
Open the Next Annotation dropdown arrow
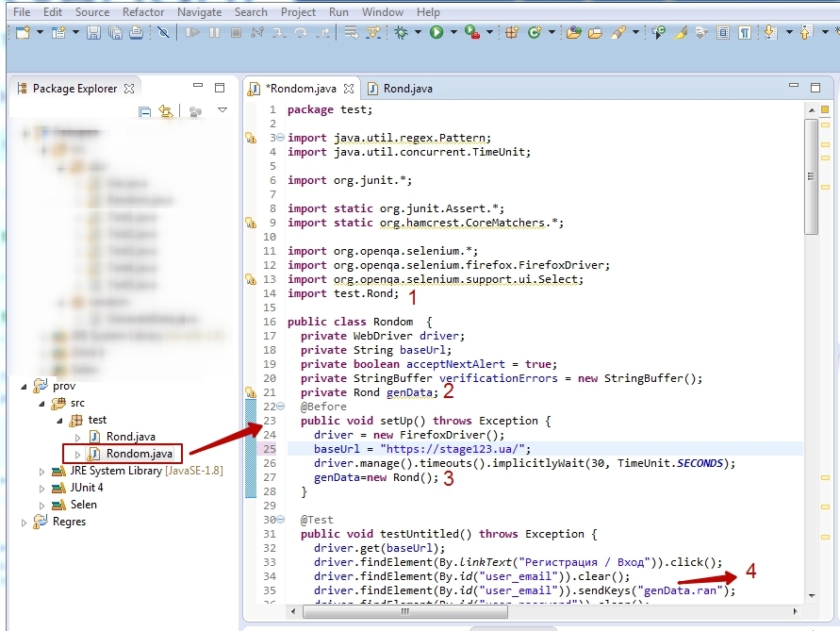click(789, 33)
